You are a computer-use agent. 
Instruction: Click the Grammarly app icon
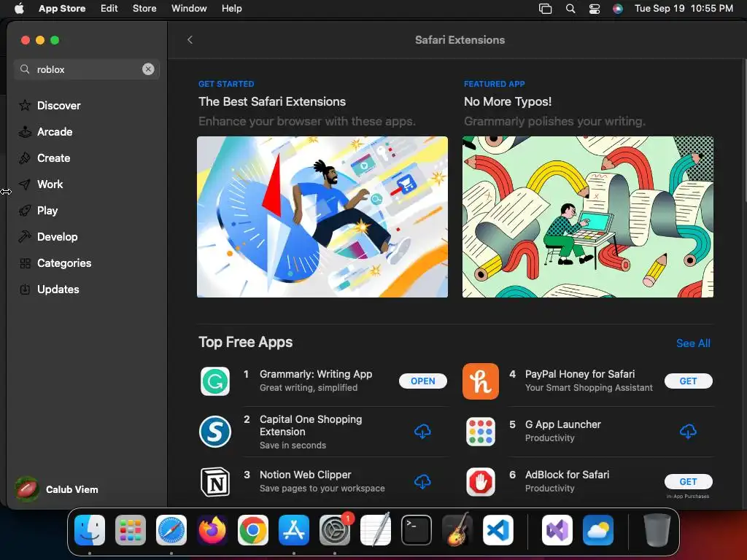(x=215, y=381)
